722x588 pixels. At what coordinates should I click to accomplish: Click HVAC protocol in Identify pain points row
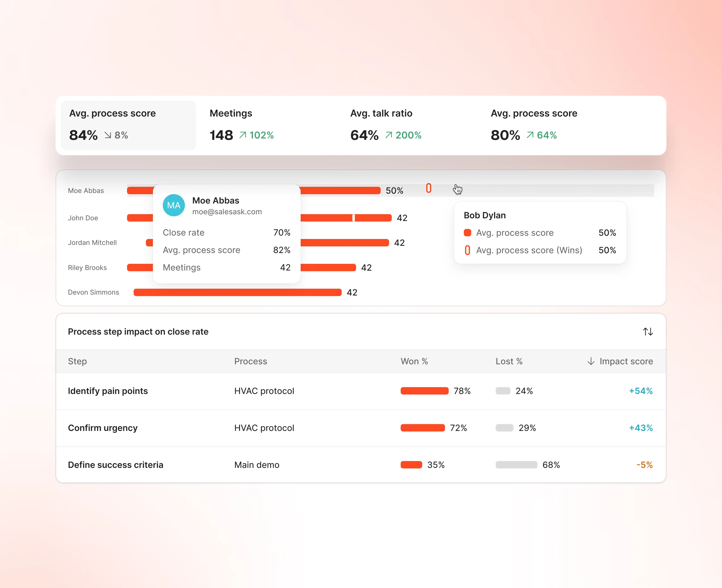point(264,391)
